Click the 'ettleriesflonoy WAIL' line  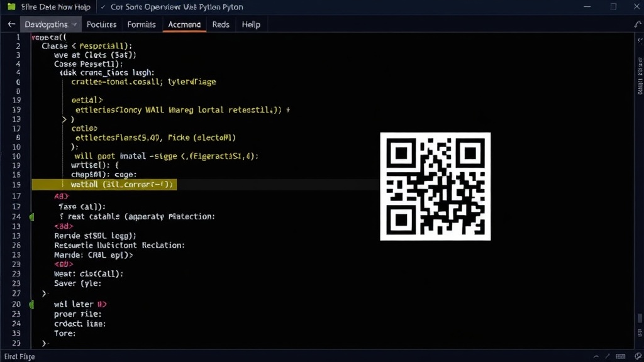coord(182,110)
